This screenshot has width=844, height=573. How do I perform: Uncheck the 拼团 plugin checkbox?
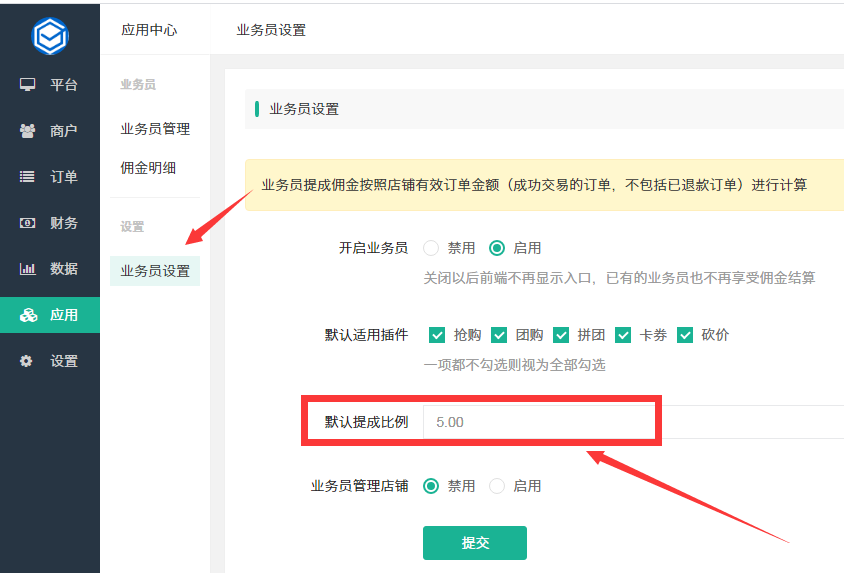(561, 335)
